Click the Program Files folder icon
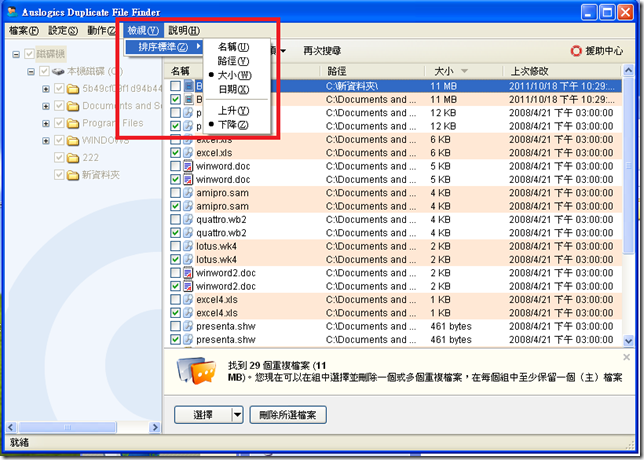Viewport: 644px width, 460px height. pyautogui.click(x=73, y=123)
